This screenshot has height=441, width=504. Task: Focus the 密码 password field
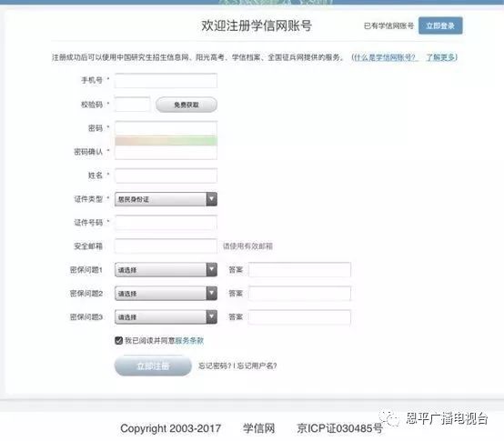pos(166,128)
